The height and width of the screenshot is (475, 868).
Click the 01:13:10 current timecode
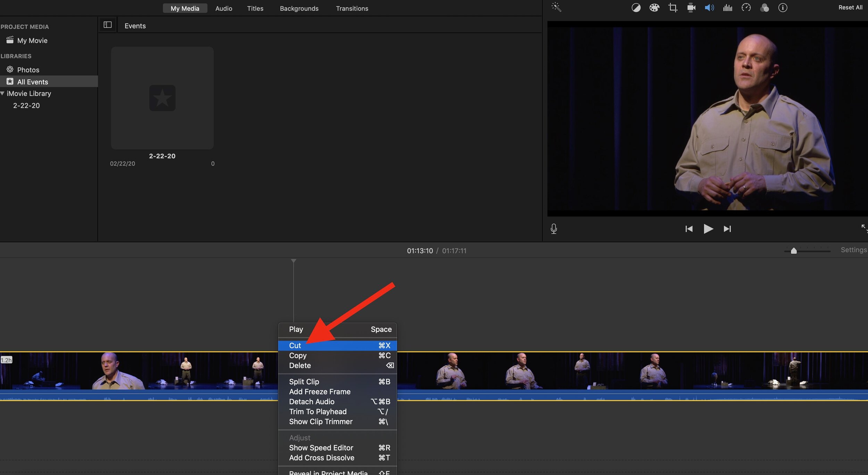click(x=420, y=251)
